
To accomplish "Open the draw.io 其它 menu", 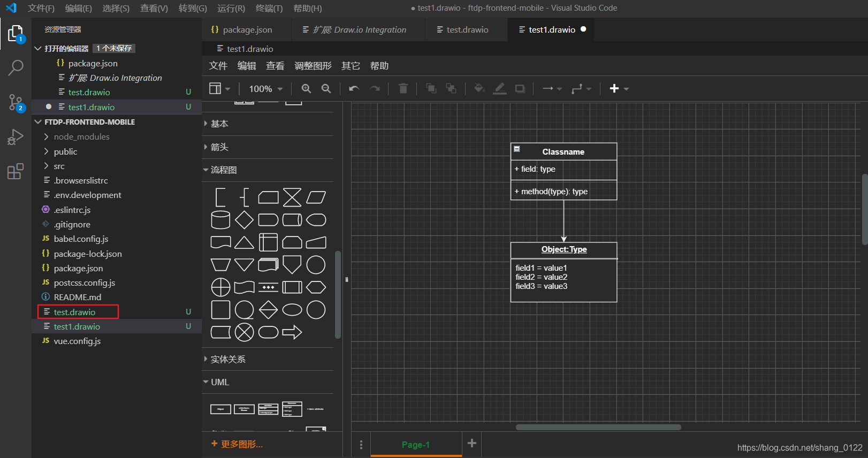I will click(351, 66).
